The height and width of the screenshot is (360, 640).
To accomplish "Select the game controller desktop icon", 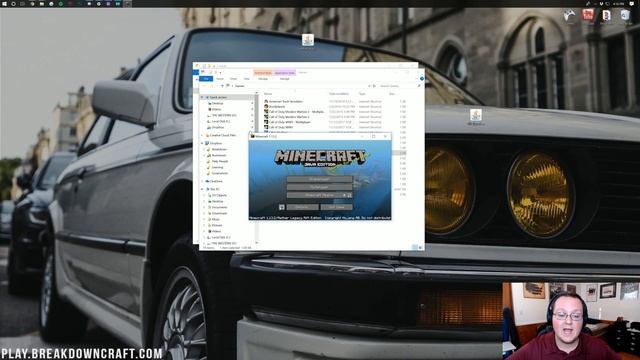I will click(x=569, y=16).
